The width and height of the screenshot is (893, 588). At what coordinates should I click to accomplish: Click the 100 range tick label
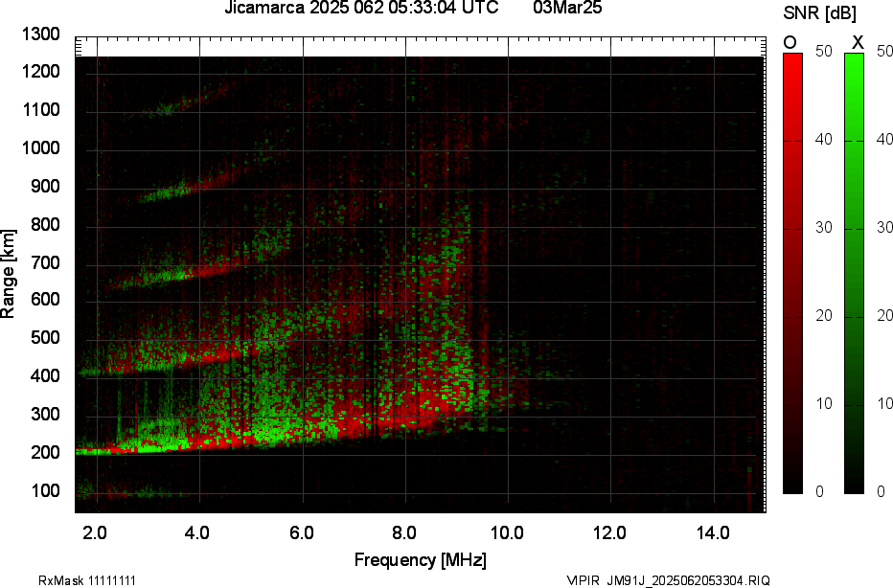point(45,490)
